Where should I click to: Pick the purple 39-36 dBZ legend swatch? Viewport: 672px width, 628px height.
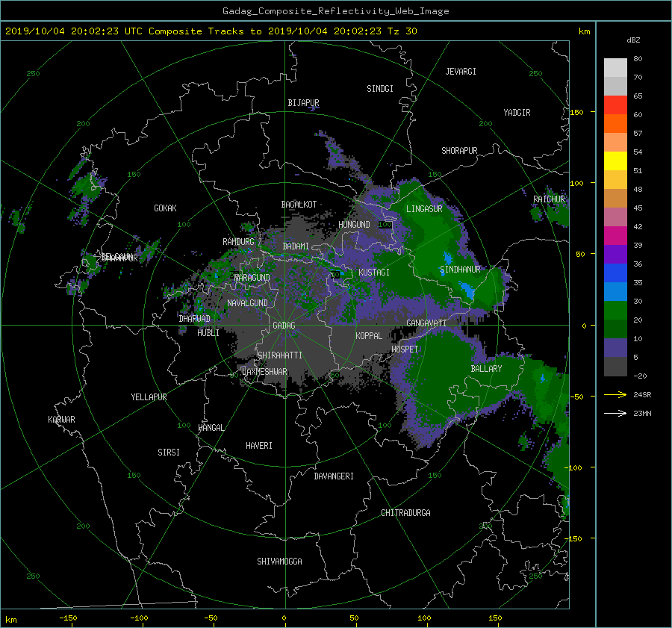(x=615, y=255)
